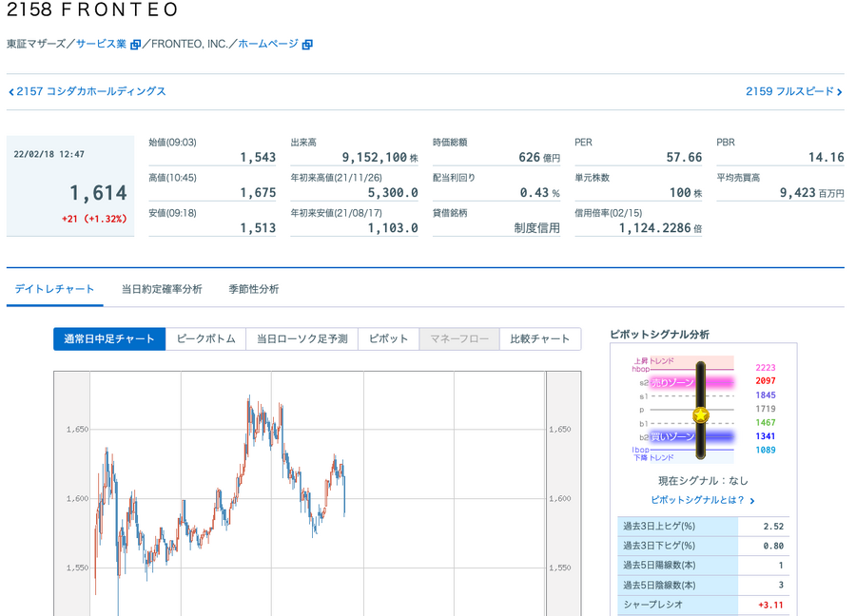Click year-low value 1,103.0
The width and height of the screenshot is (856, 616).
tap(393, 228)
